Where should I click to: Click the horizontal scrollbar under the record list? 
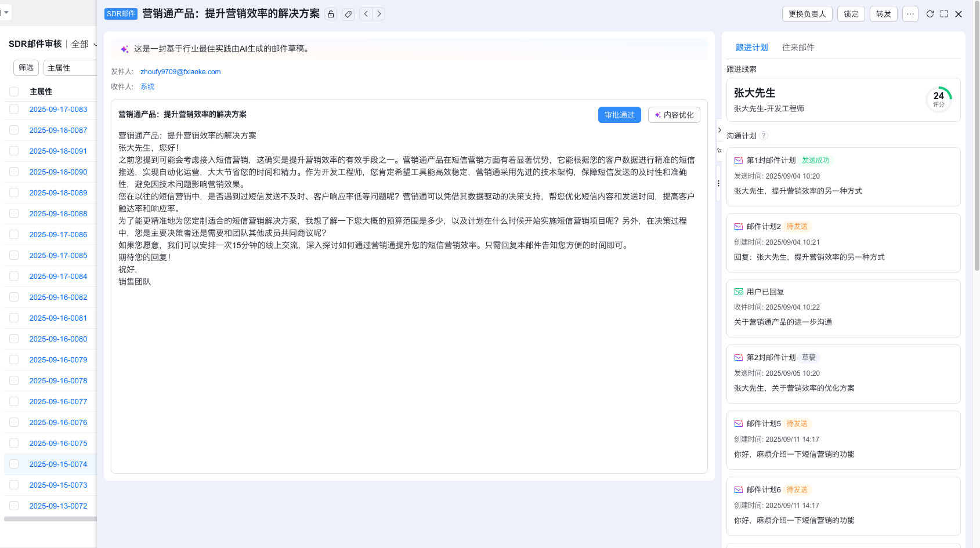(49, 519)
